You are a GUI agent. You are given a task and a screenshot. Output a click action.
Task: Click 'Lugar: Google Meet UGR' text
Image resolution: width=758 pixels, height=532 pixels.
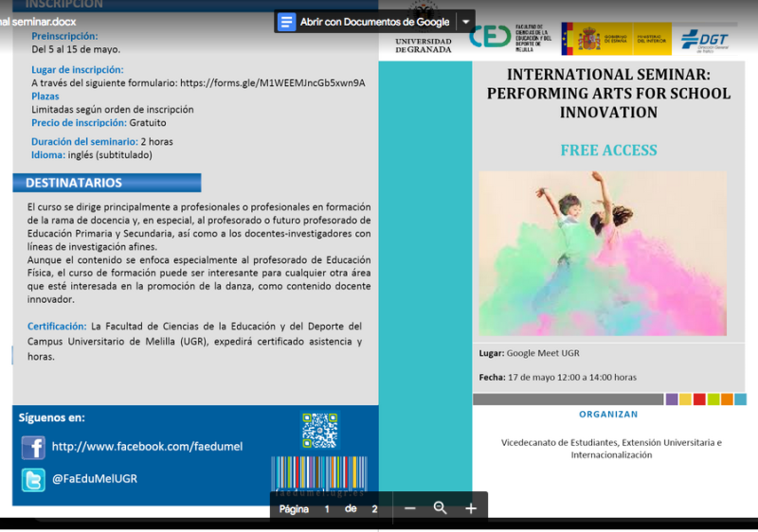click(x=530, y=353)
